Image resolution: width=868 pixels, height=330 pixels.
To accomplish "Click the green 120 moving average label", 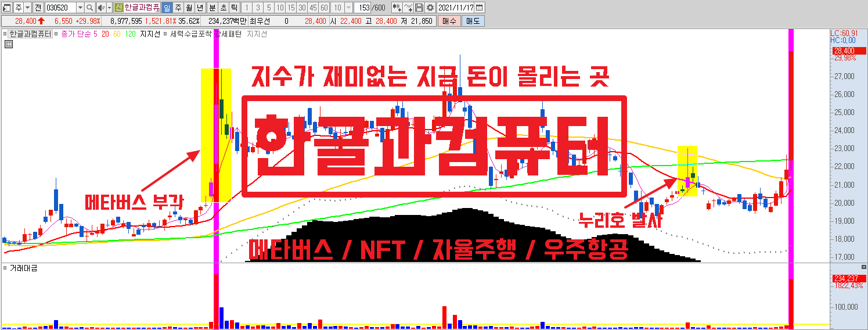I will click(x=130, y=34).
